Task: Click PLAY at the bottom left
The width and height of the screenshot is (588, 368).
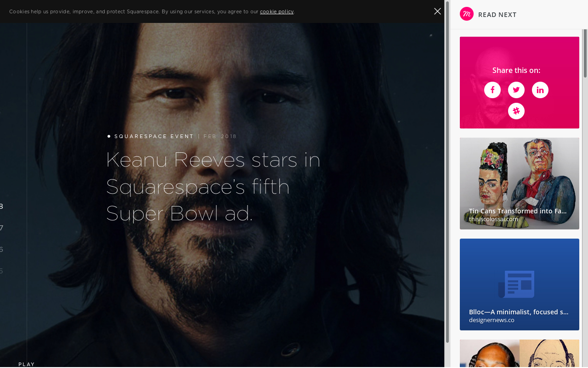Action: click(x=27, y=364)
